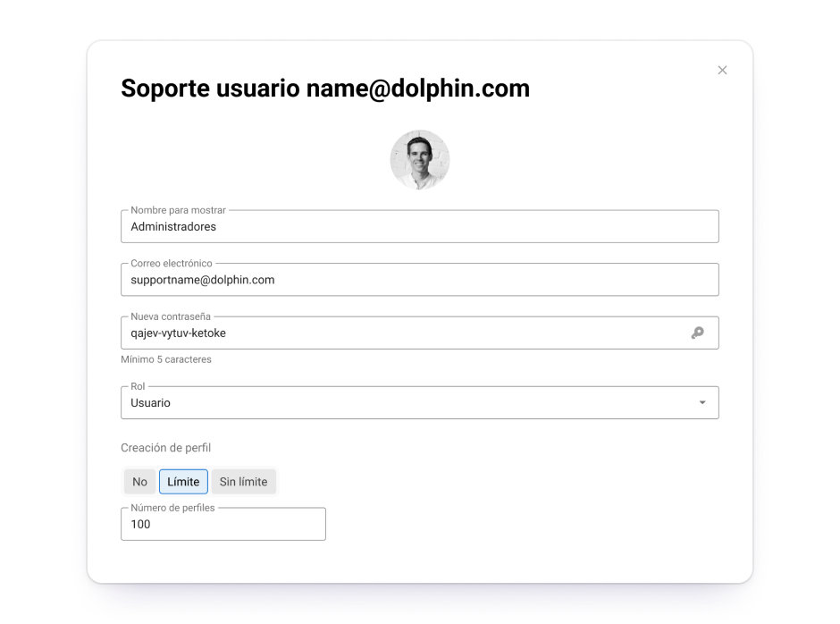The height and width of the screenshot is (624, 840).
Task: Click into the Nueva contraseña text field
Action: coord(402,333)
